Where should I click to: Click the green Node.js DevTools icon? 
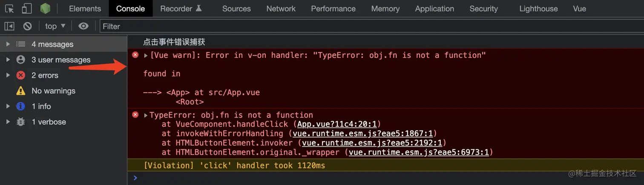click(x=45, y=9)
